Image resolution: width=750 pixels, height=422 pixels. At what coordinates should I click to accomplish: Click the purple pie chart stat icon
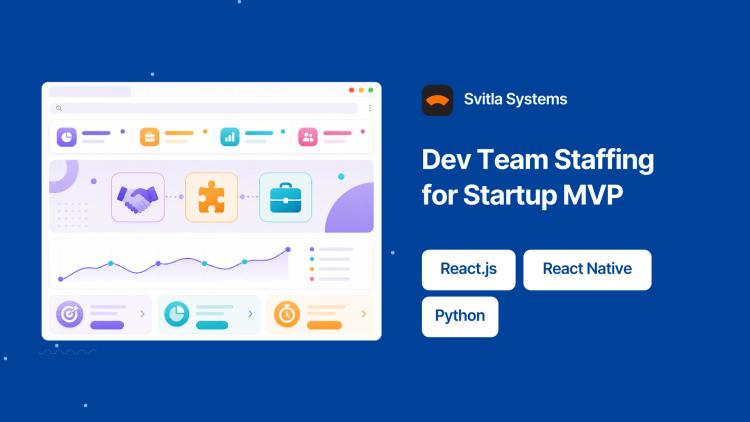pyautogui.click(x=66, y=137)
